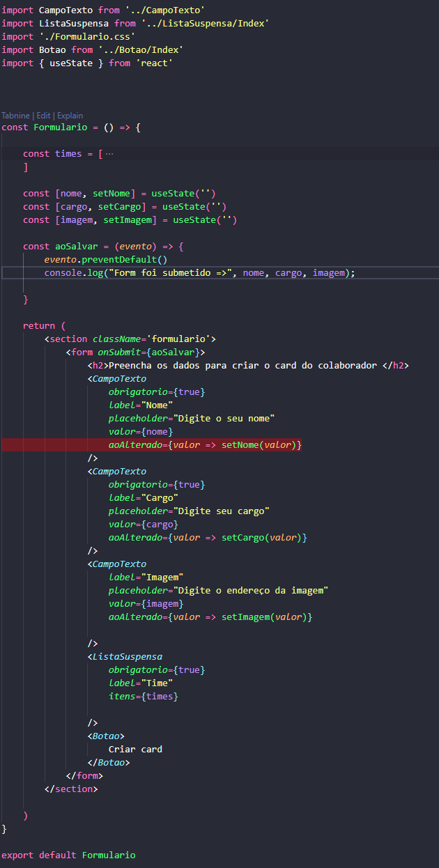
Task: Click the 'react' import string
Action: [154, 63]
